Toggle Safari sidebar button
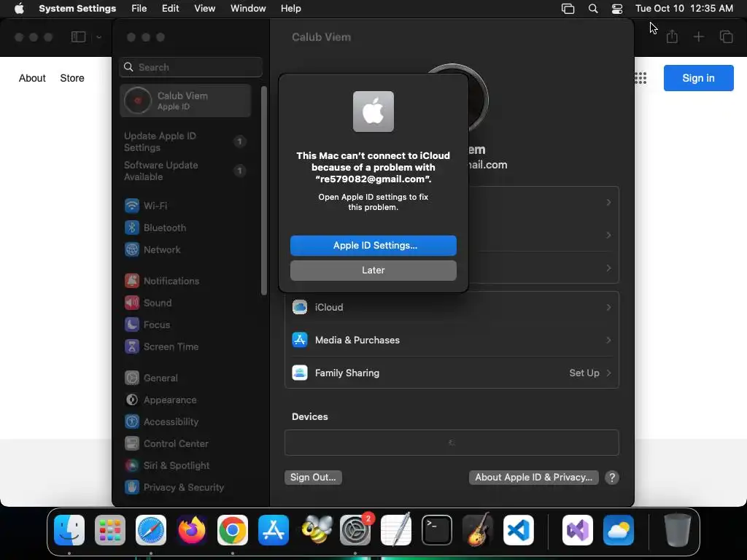Viewport: 747px width, 560px height. tap(78, 36)
